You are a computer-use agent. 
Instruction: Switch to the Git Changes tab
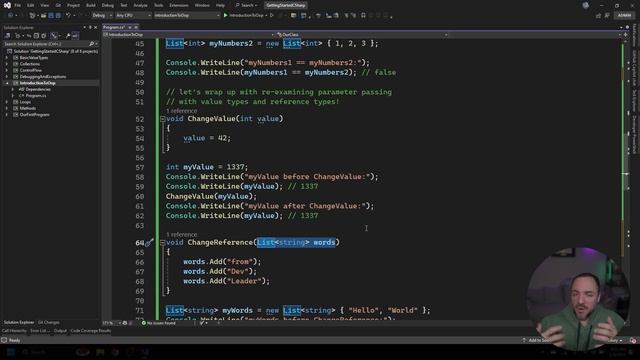pos(48,322)
